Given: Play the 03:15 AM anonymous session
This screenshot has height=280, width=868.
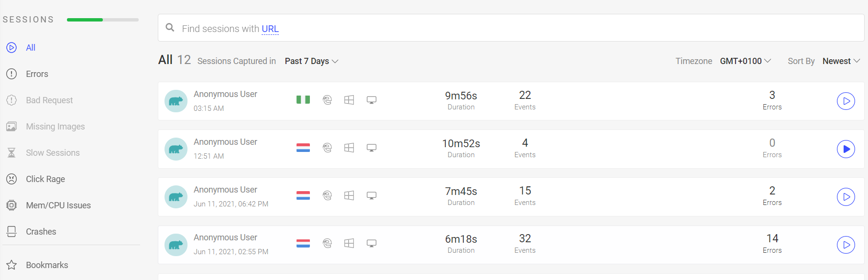Looking at the screenshot, I should pos(846,101).
